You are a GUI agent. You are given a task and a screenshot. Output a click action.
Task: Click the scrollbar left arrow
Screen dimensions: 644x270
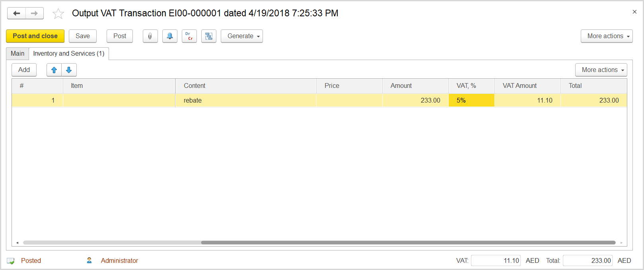[x=17, y=243]
